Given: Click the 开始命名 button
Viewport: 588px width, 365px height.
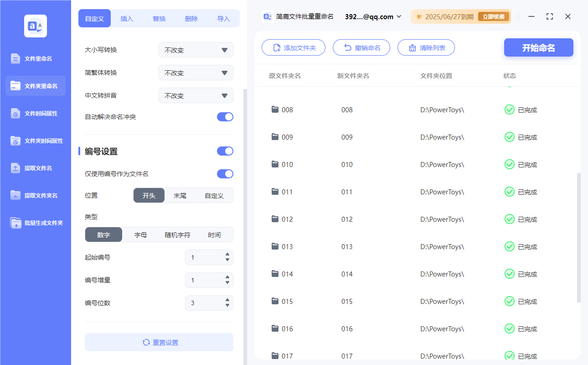Looking at the screenshot, I should [x=538, y=47].
